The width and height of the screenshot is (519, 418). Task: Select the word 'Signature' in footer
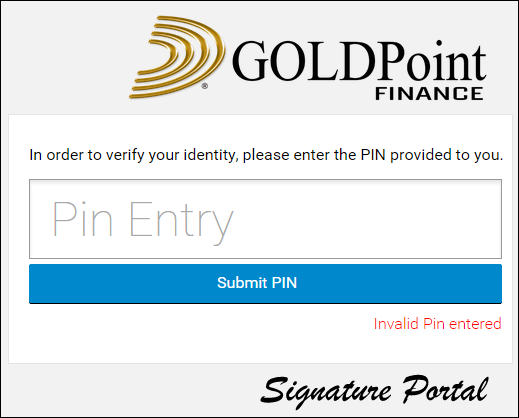tap(326, 392)
